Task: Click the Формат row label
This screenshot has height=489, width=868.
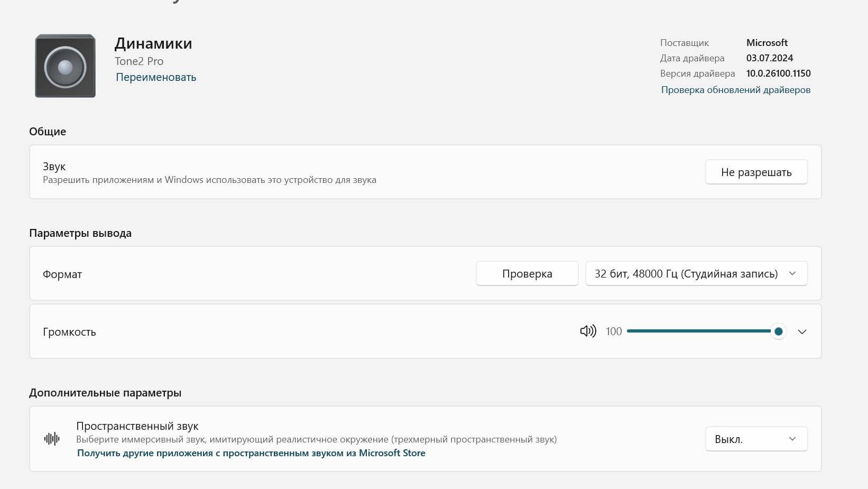Action: [62, 274]
